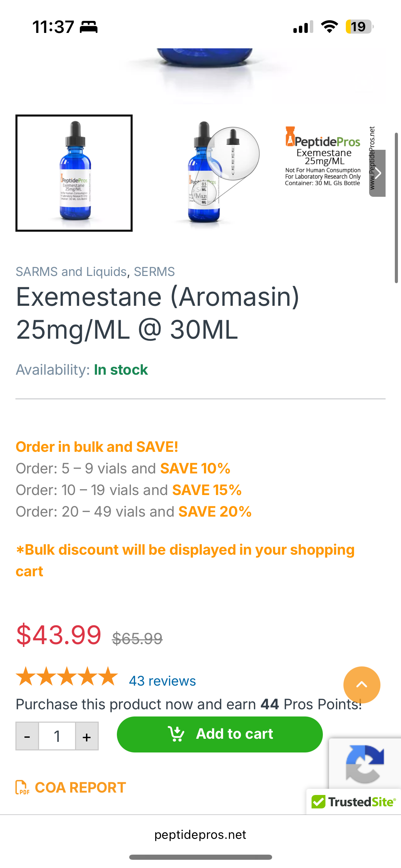Tap the peptidepros.net address bar

coord(200,835)
